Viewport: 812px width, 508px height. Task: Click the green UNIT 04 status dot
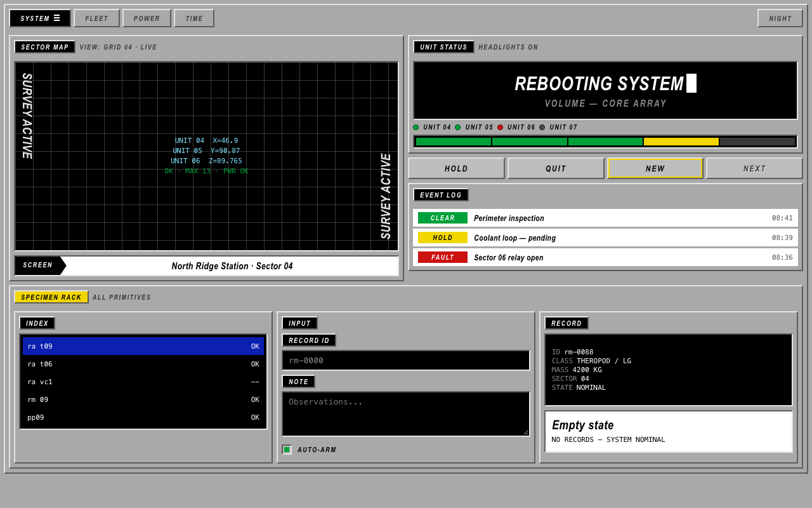tap(416, 127)
